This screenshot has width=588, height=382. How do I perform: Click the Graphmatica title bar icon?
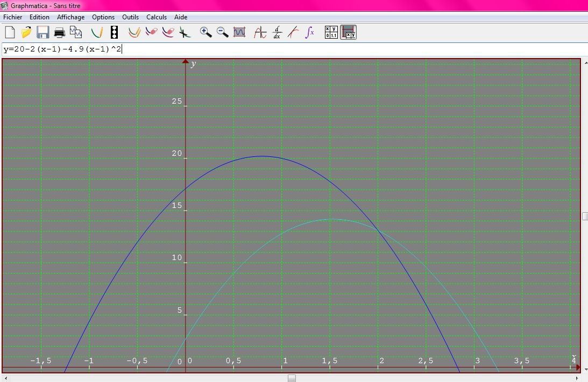pos(4,5)
